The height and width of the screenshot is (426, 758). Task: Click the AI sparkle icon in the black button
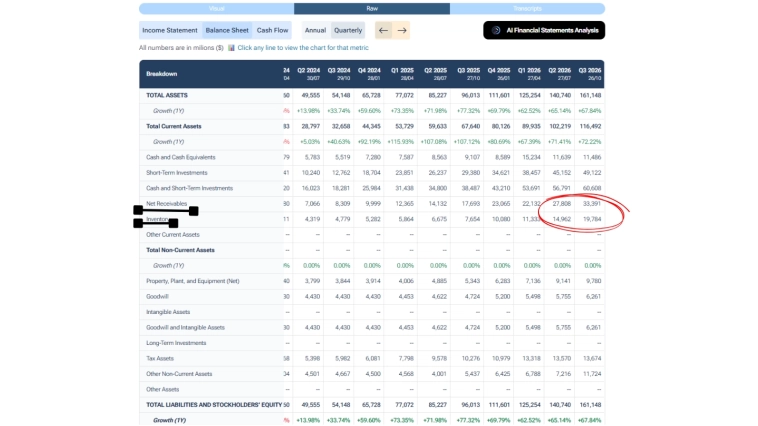pos(497,30)
